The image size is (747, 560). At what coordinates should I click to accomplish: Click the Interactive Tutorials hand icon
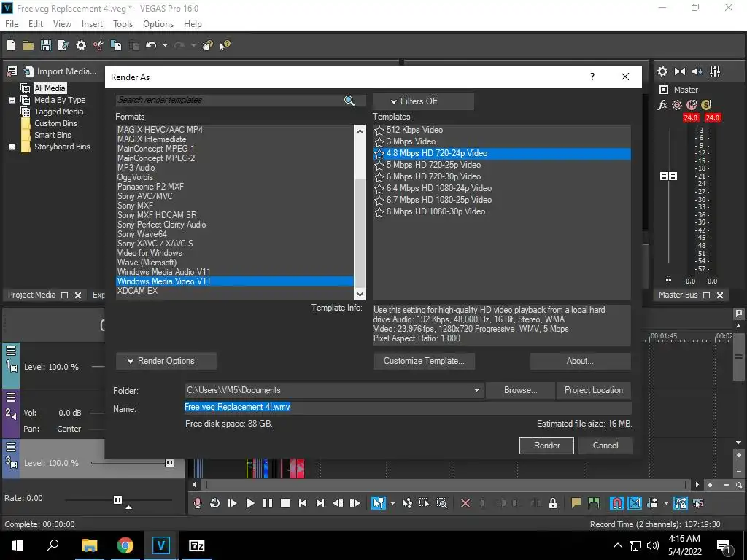207,45
